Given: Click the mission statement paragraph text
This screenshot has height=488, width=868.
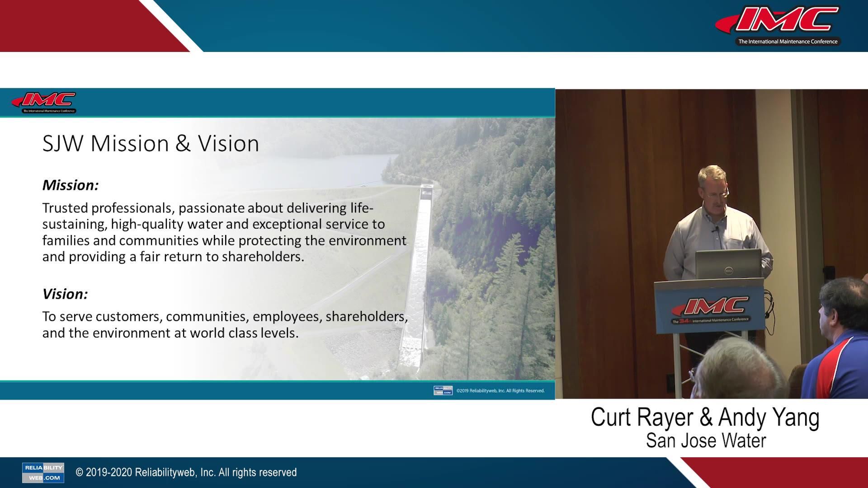Looking at the screenshot, I should [x=224, y=232].
